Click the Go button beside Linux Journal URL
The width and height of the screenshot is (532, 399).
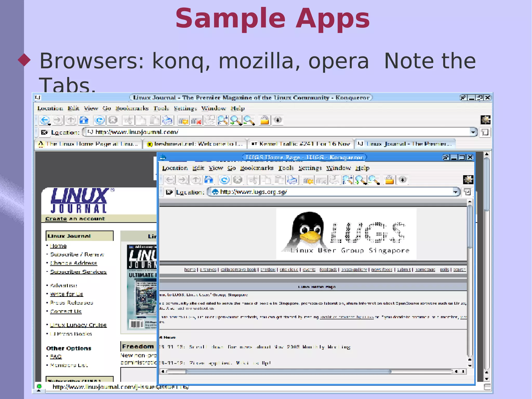click(x=485, y=132)
